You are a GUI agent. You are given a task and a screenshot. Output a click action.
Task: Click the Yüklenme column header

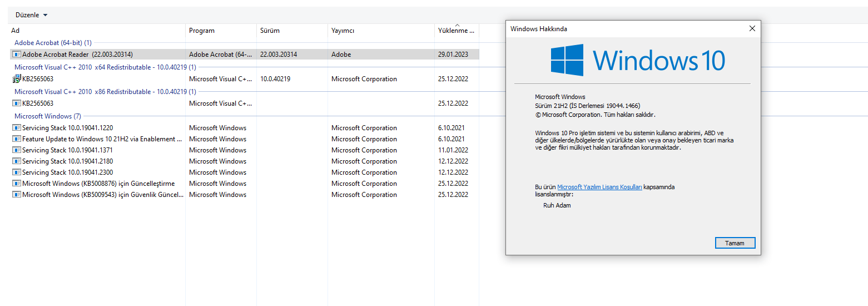point(457,31)
